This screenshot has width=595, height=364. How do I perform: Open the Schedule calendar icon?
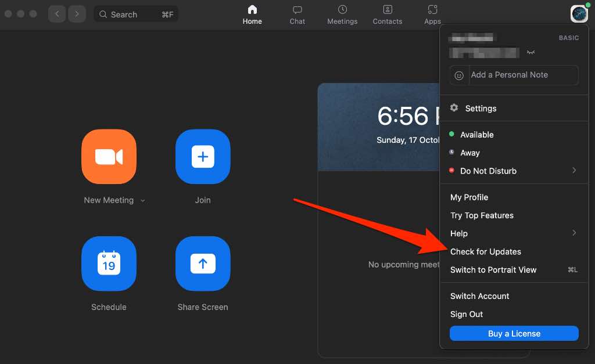109,264
